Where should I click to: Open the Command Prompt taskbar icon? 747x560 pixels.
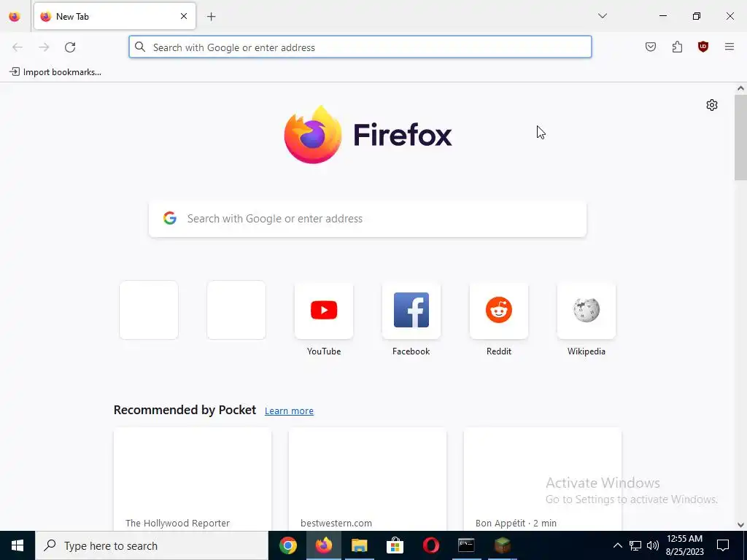pyautogui.click(x=466, y=545)
